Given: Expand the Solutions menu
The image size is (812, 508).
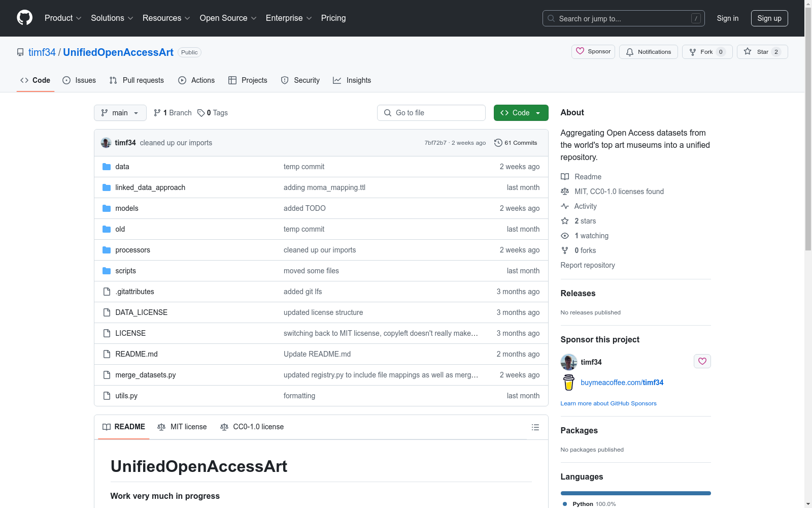Looking at the screenshot, I should tap(112, 18).
